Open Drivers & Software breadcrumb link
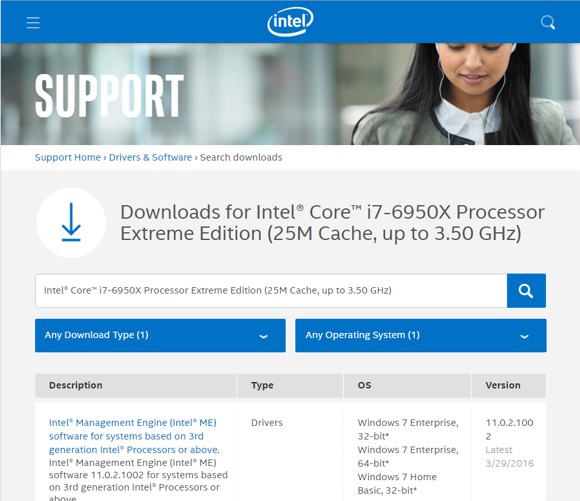 150,157
